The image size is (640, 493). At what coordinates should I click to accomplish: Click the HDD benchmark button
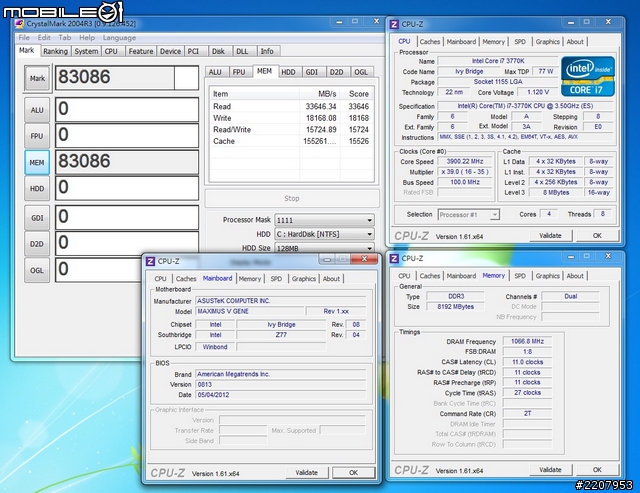pos(37,189)
